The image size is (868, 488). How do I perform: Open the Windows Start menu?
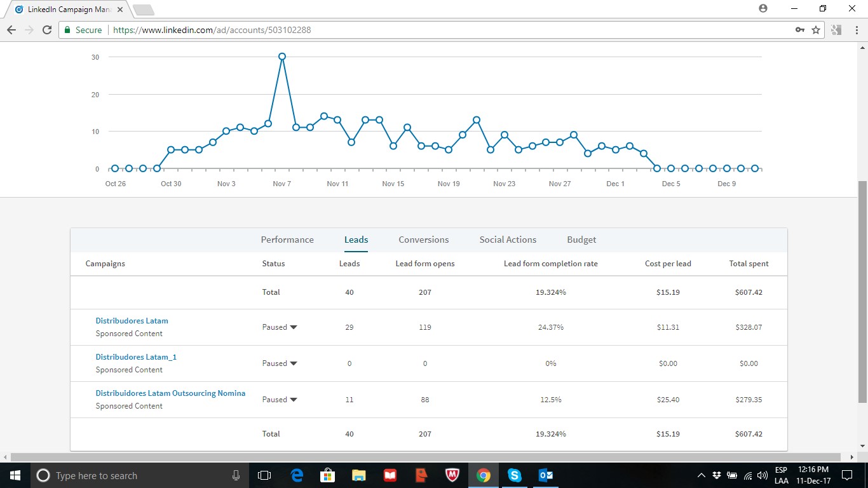(15, 475)
